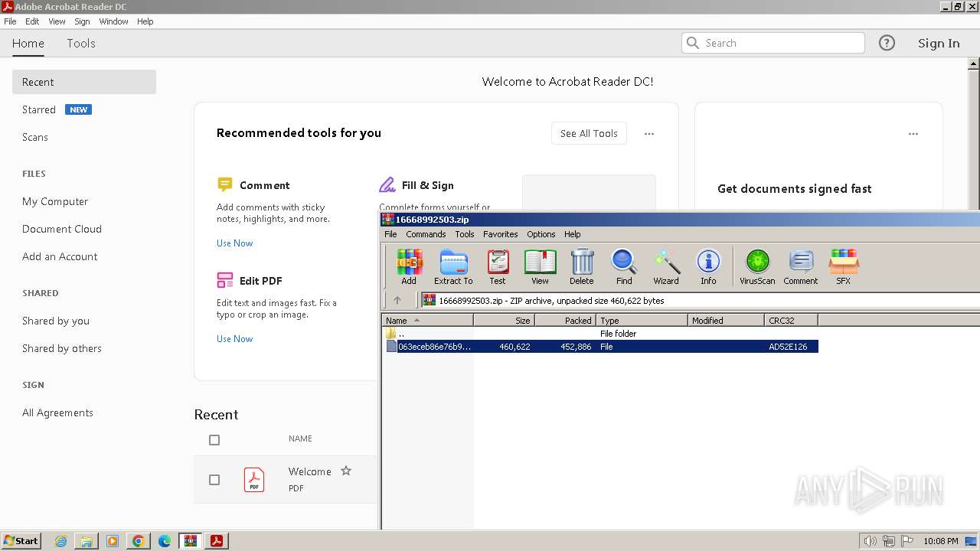Open the Acrobat Help menu

tap(145, 21)
